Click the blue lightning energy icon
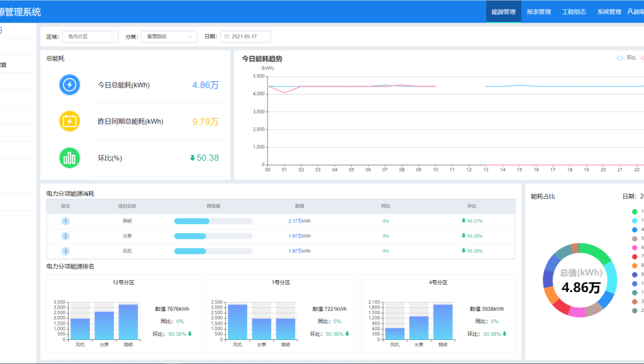This screenshot has width=644, height=364. [x=69, y=85]
